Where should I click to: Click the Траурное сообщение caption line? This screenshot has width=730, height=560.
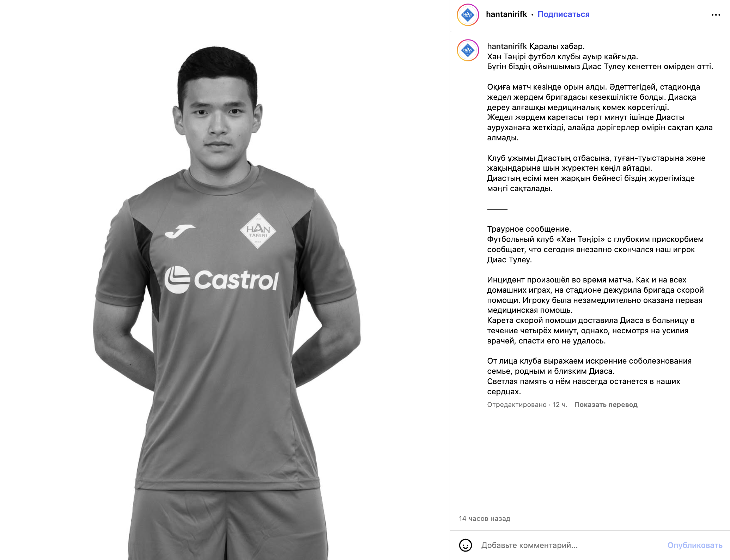point(529,229)
